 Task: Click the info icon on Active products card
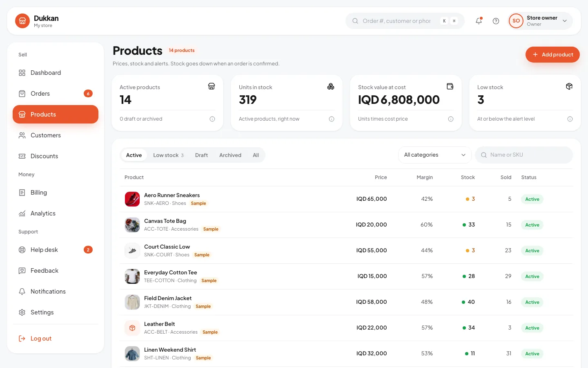(212, 119)
